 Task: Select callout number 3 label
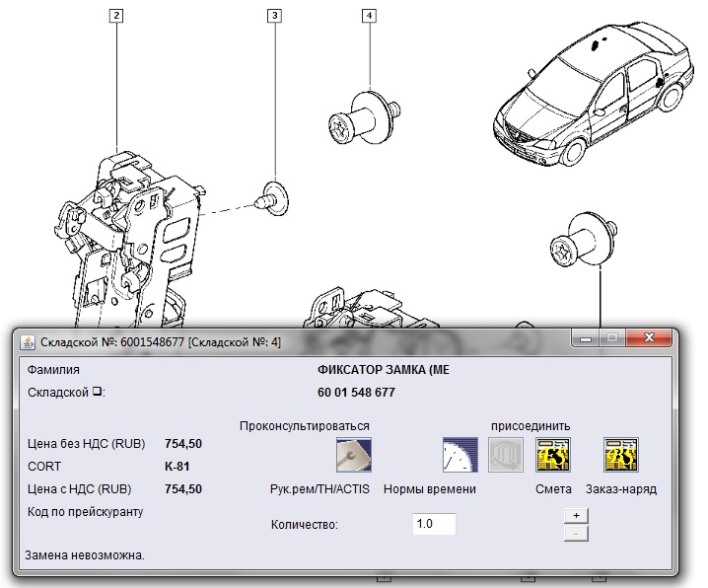274,16
